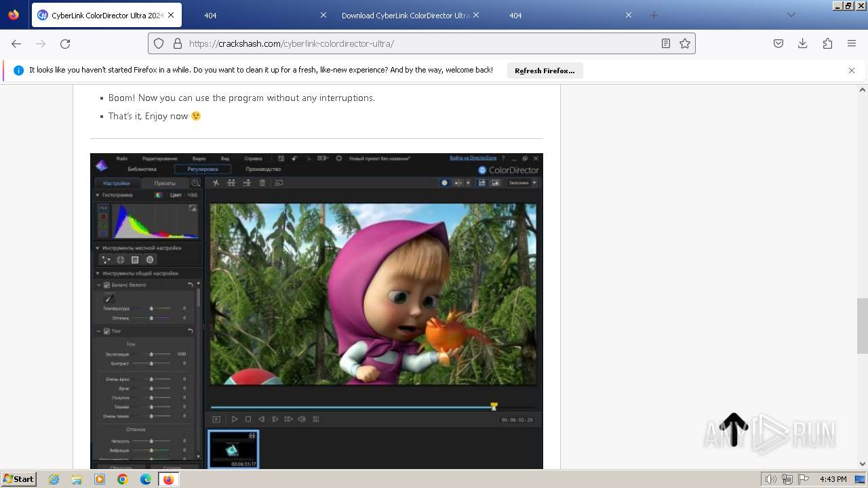Open a new browser tab
Viewport: 868px width, 488px height.
point(654,15)
